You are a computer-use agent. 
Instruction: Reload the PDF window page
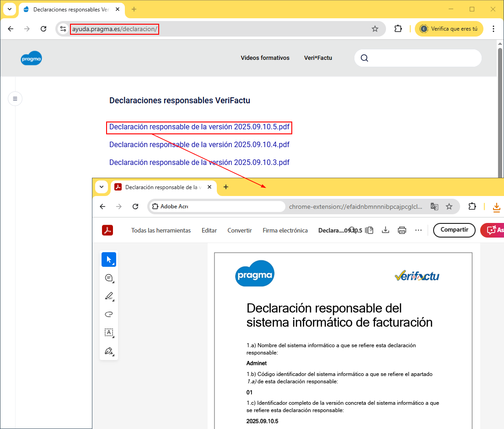(135, 207)
